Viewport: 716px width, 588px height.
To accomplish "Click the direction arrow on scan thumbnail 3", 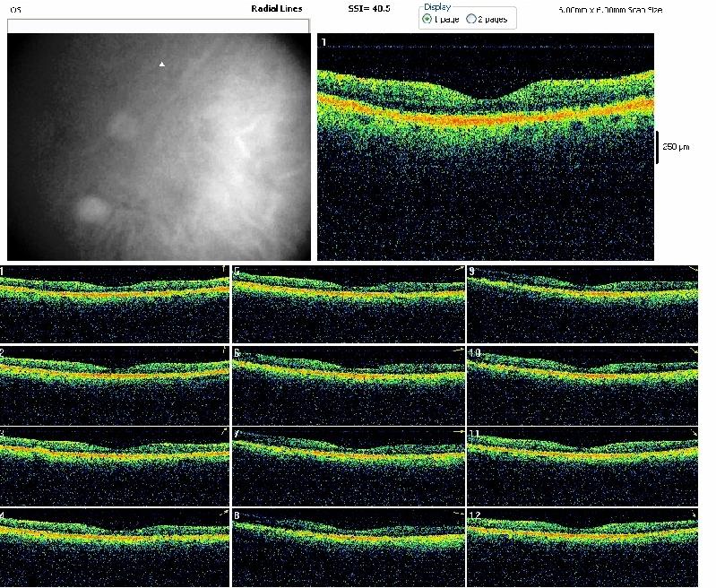I will click(224, 431).
